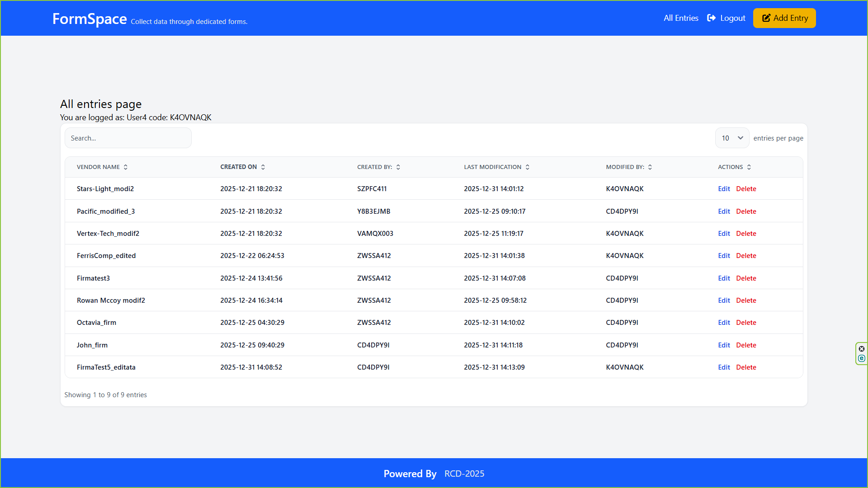Click into the Search input field
This screenshot has height=488, width=868.
[x=128, y=138]
